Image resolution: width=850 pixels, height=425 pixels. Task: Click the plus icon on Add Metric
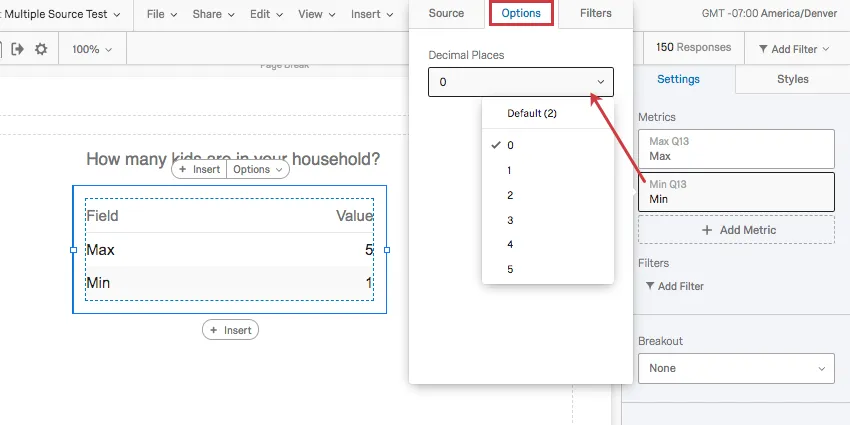[x=706, y=230]
